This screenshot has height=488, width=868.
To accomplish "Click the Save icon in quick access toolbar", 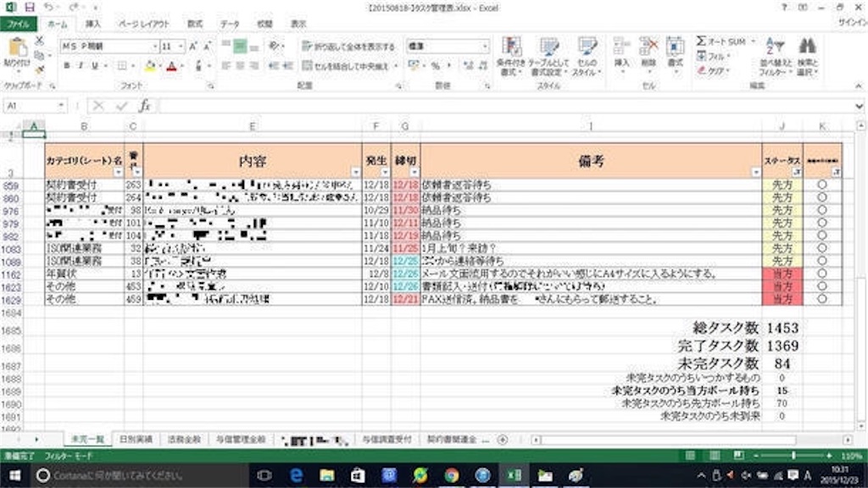I will pyautogui.click(x=29, y=8).
